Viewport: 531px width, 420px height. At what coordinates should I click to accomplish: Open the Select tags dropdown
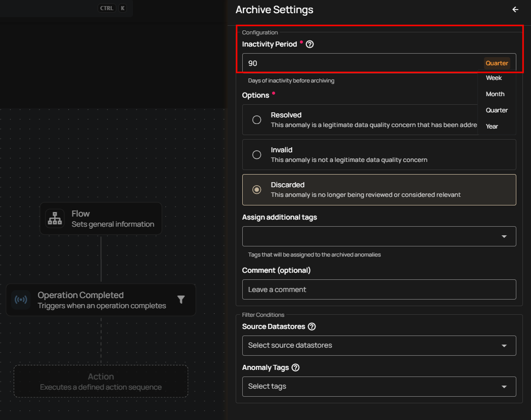(x=379, y=387)
